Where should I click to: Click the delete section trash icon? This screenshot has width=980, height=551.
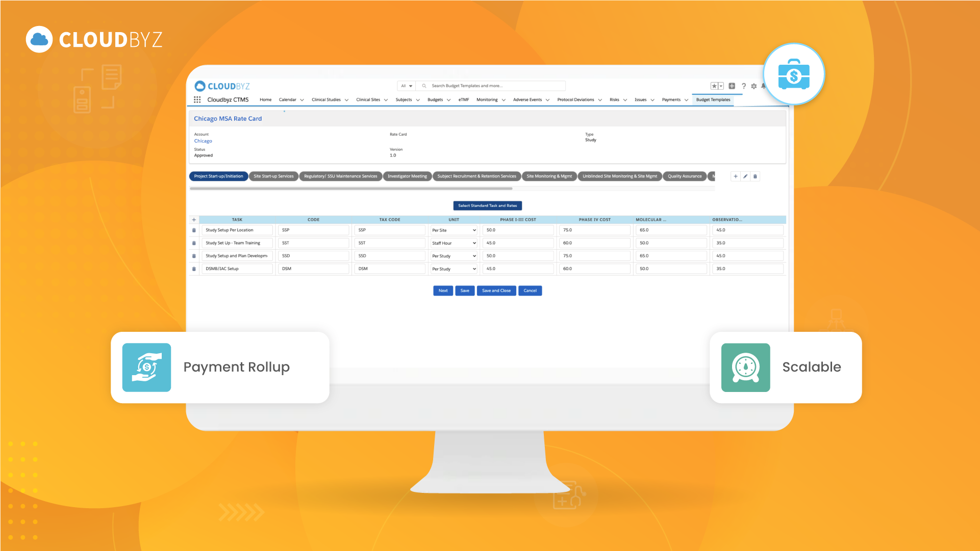click(x=755, y=176)
